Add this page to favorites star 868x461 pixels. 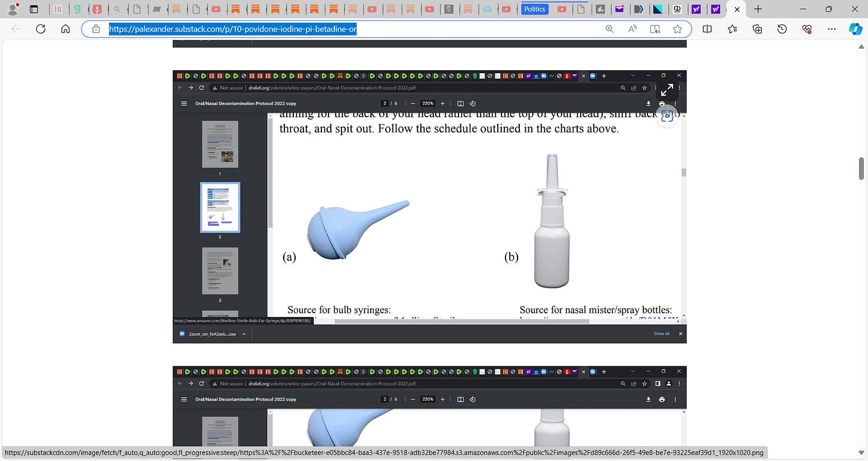677,29
